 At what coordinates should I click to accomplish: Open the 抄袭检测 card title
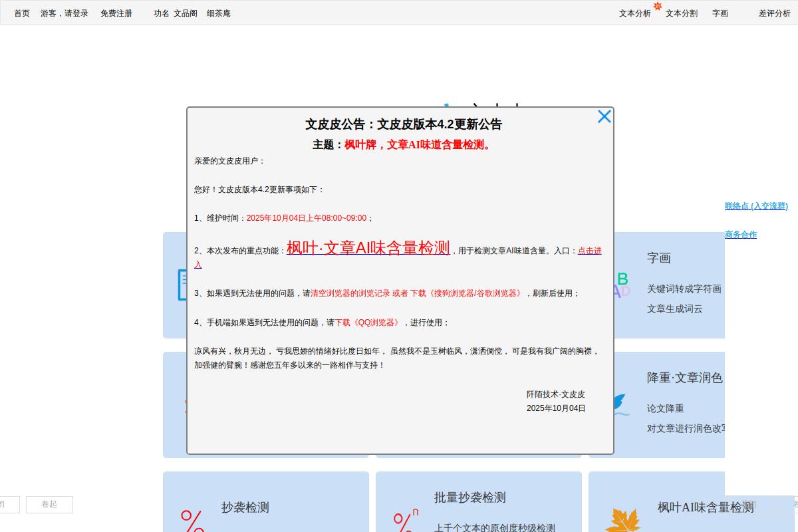[x=245, y=507]
